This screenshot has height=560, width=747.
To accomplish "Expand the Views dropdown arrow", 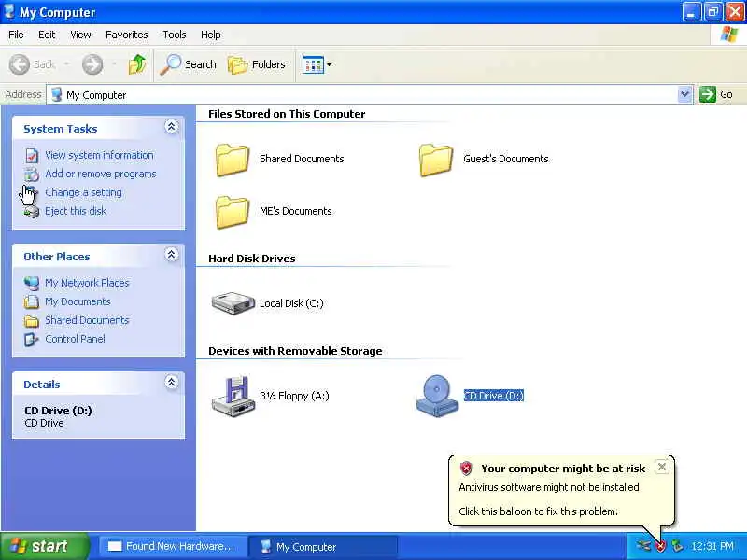I will 330,64.
